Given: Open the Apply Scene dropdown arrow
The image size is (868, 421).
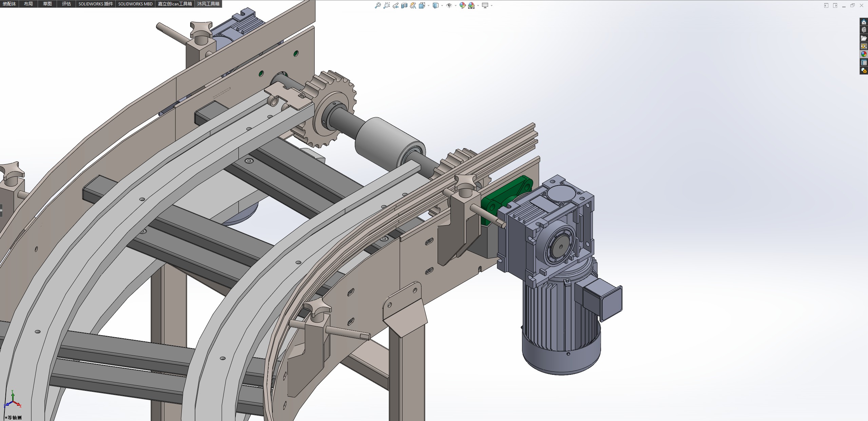Looking at the screenshot, I should 478,5.
